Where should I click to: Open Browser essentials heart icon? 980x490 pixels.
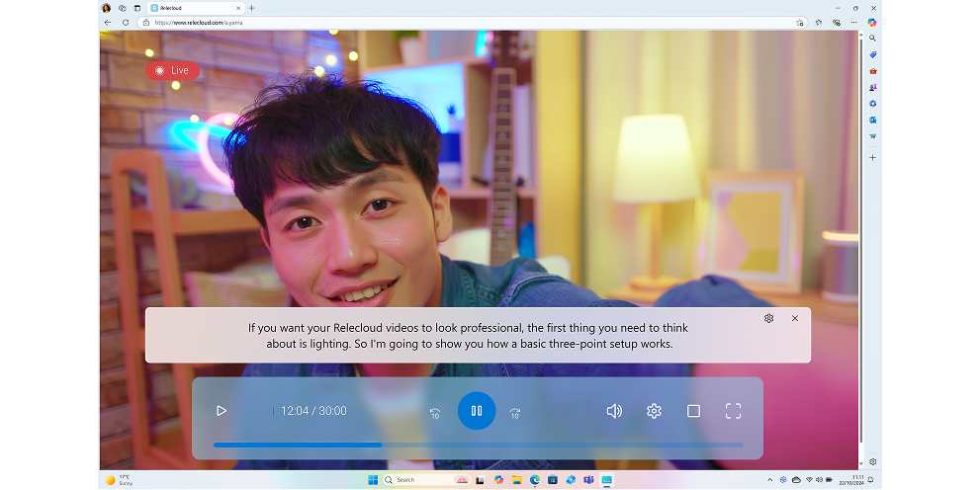point(837,23)
